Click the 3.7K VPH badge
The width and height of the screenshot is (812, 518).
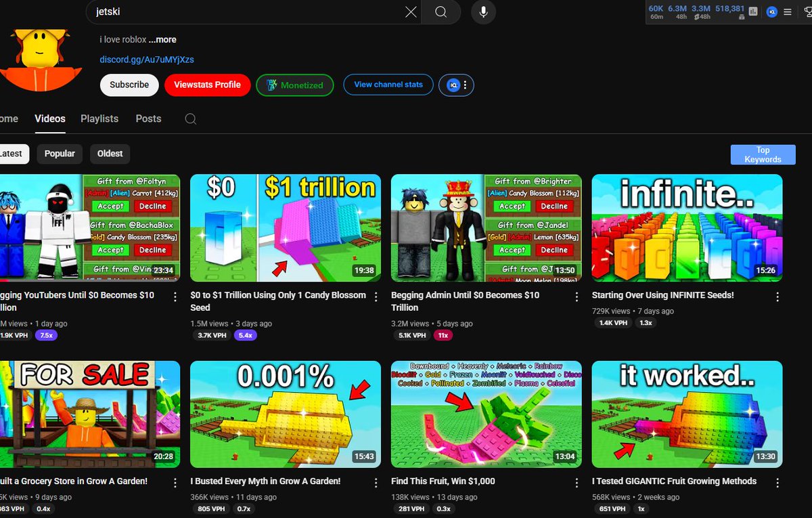(x=212, y=335)
